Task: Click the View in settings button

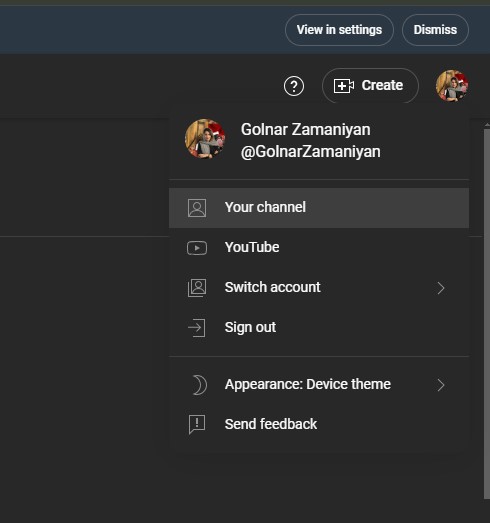Action: [339, 30]
